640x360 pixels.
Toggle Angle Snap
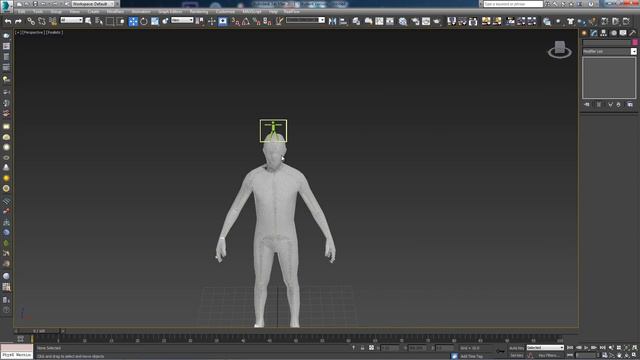(246, 21)
